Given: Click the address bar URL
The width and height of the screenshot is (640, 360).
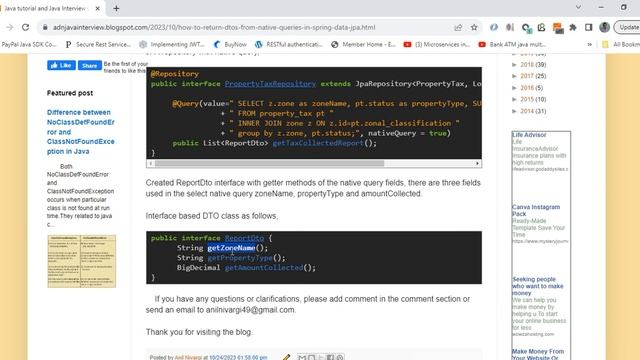Looking at the screenshot, I should 214,27.
